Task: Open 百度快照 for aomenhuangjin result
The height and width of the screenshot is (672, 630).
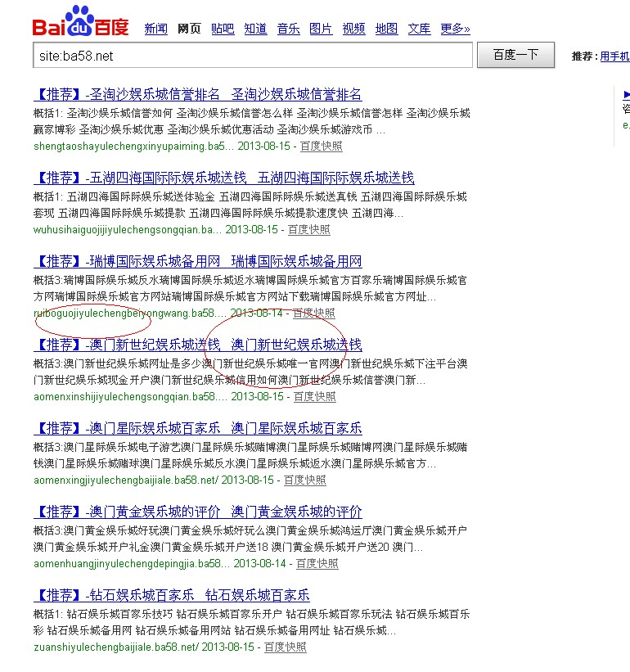Action: (317, 564)
